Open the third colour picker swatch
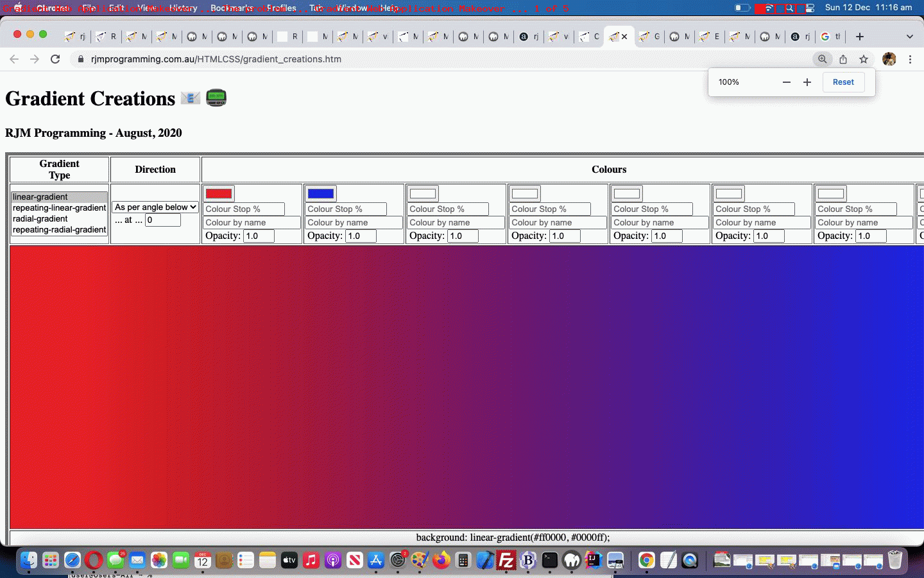This screenshot has width=924, height=578. (x=423, y=193)
